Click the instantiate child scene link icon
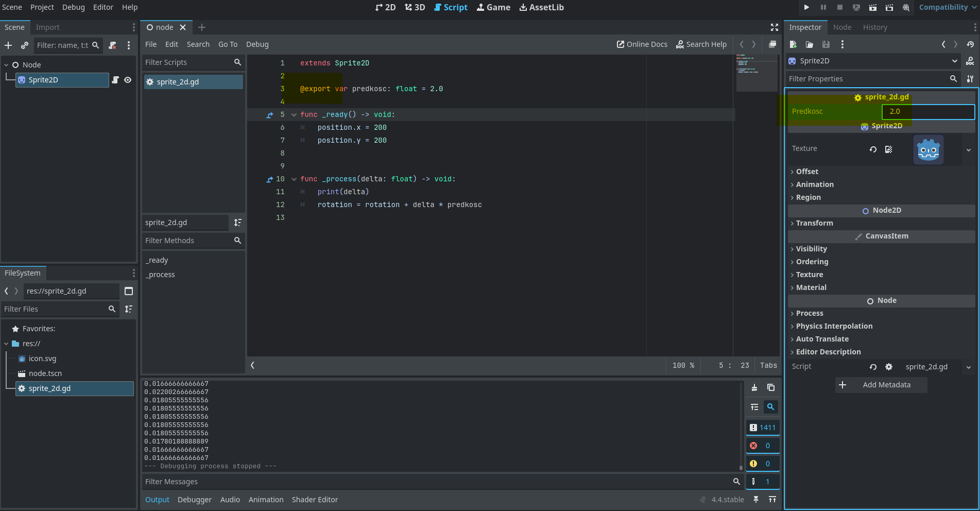Image resolution: width=980 pixels, height=511 pixels. click(24, 45)
